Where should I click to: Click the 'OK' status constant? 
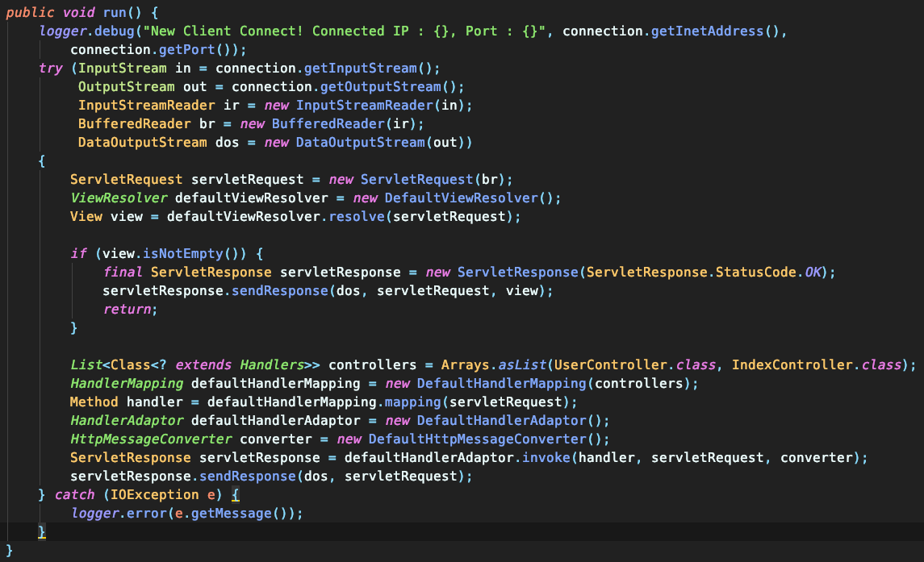coord(813,273)
